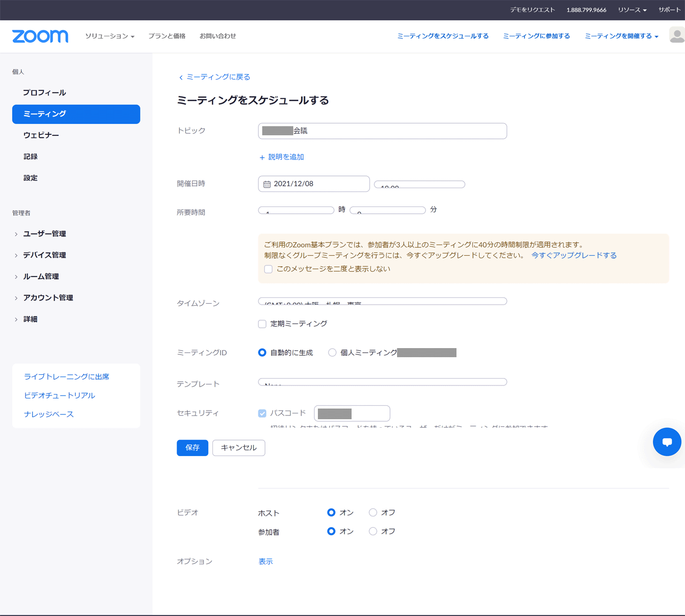The height and width of the screenshot is (616, 685).
Task: Open ビデオチュートリアル link
Action: coord(59,396)
